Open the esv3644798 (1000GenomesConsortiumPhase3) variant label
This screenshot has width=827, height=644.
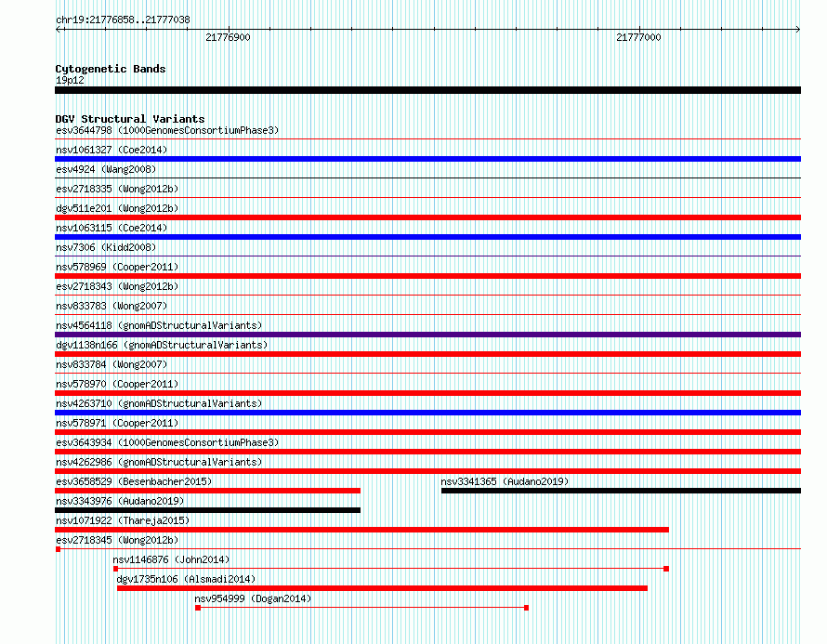tap(167, 130)
